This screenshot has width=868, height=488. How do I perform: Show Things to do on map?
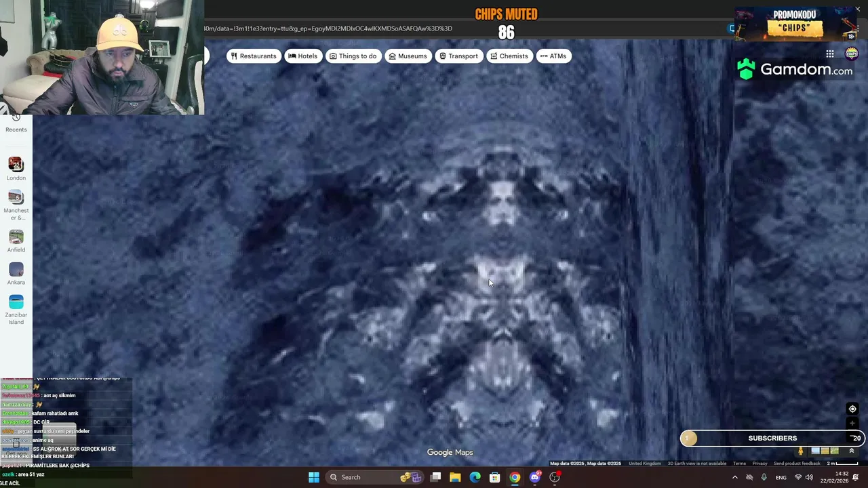pyautogui.click(x=353, y=56)
